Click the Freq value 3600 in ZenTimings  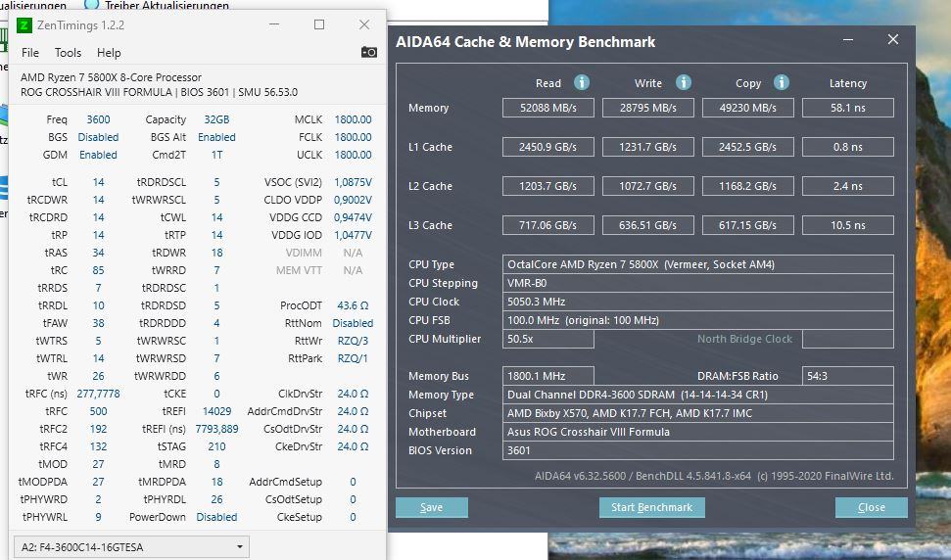[x=98, y=119]
